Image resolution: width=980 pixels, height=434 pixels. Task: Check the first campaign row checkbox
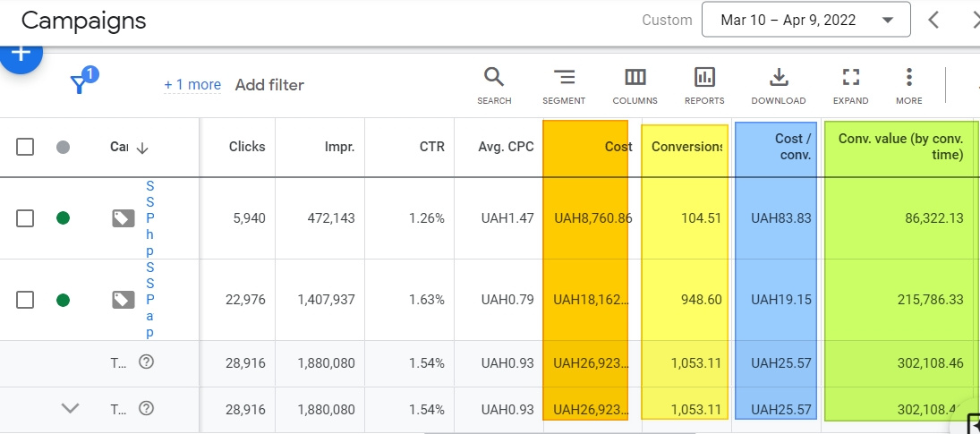coord(25,217)
